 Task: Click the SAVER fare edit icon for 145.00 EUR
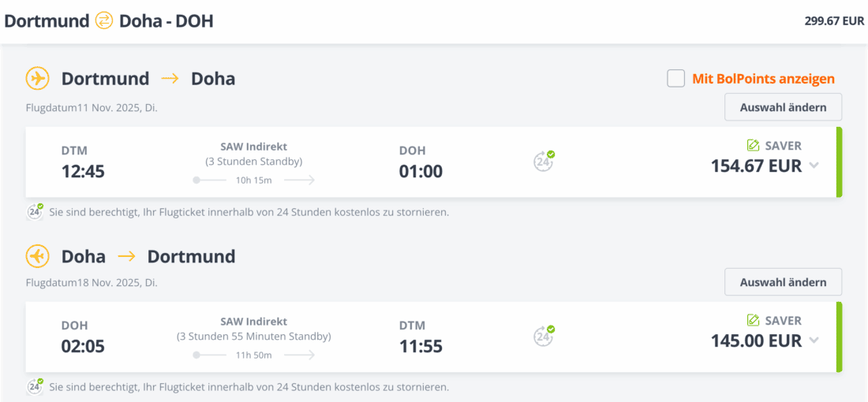point(753,321)
